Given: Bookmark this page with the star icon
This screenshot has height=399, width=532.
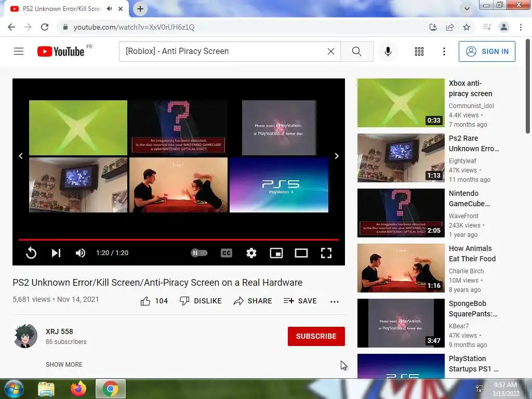Looking at the screenshot, I should coord(467,27).
